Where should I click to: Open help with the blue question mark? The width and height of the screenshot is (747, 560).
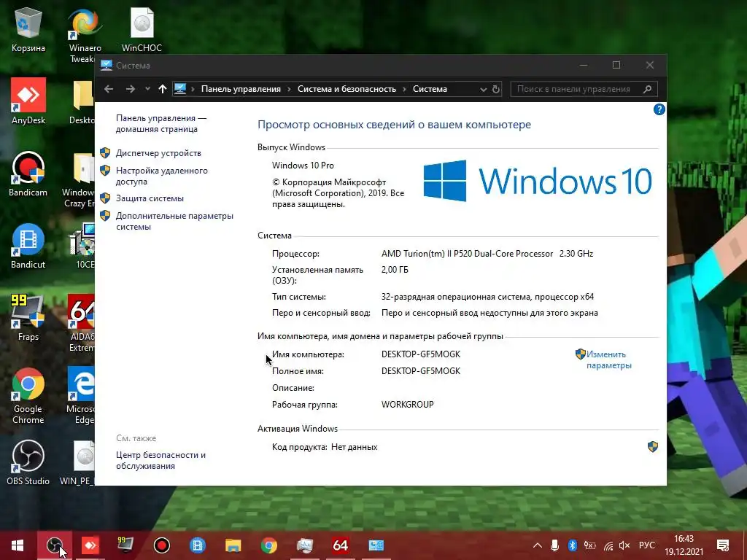[x=659, y=109]
